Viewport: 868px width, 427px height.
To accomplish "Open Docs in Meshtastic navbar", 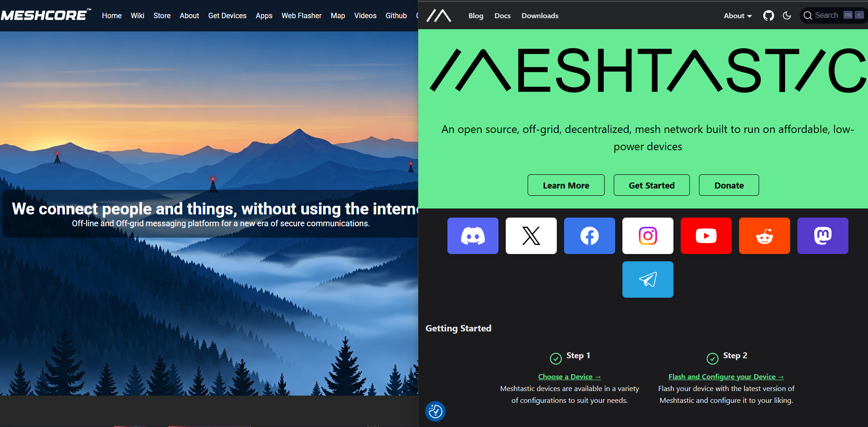I will 503,15.
